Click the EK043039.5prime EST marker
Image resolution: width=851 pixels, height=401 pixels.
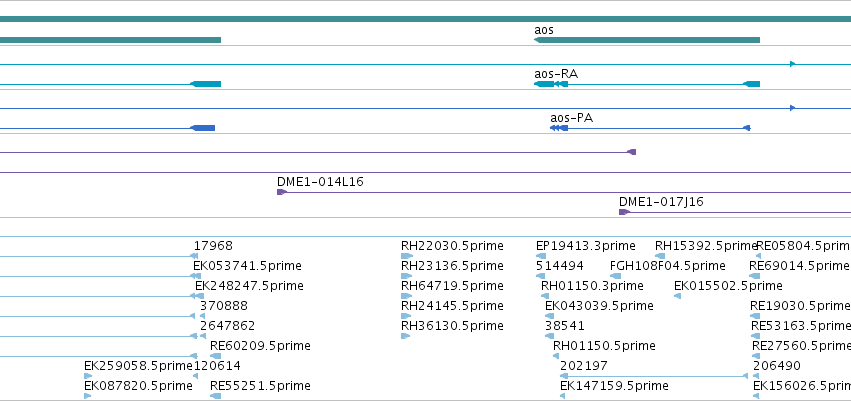[x=550, y=316]
